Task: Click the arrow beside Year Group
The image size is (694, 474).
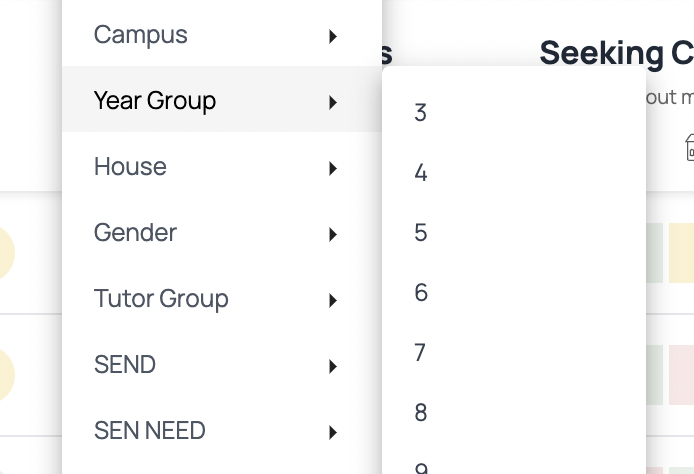Action: pyautogui.click(x=333, y=103)
